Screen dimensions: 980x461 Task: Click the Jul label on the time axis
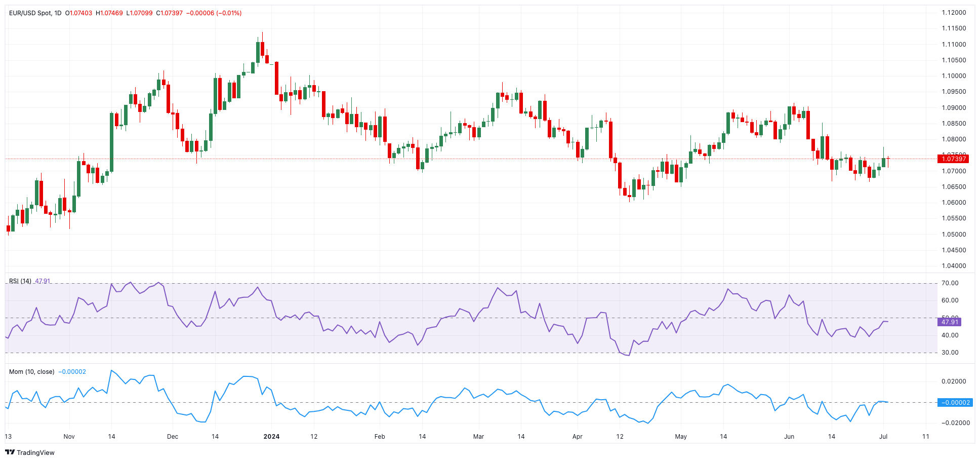[x=883, y=437]
